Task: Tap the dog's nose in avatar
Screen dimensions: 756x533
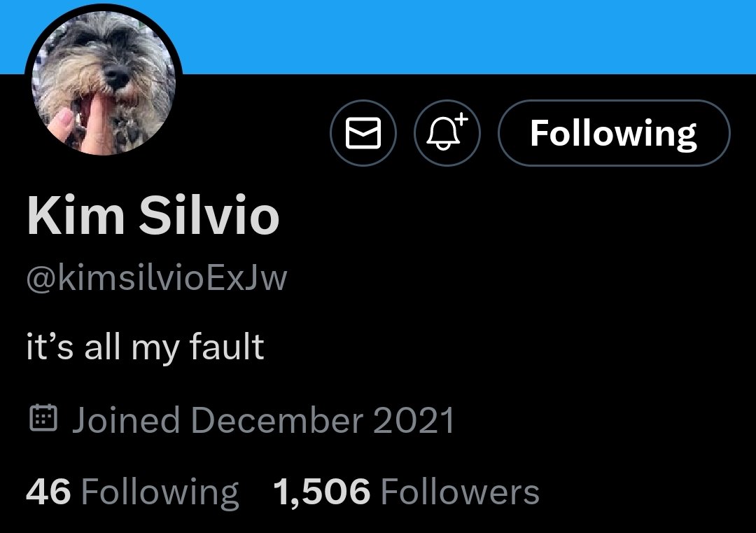Action: (115, 76)
